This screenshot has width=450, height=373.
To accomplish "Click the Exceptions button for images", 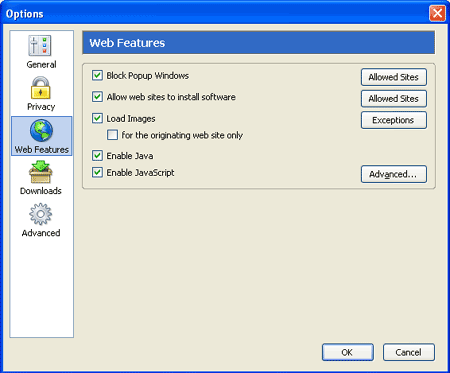I will pos(394,120).
